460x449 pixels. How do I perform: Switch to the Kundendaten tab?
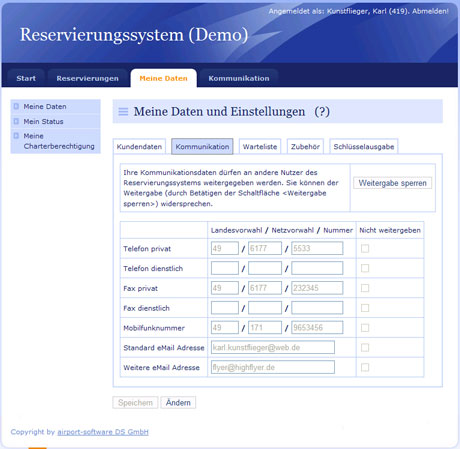[139, 147]
